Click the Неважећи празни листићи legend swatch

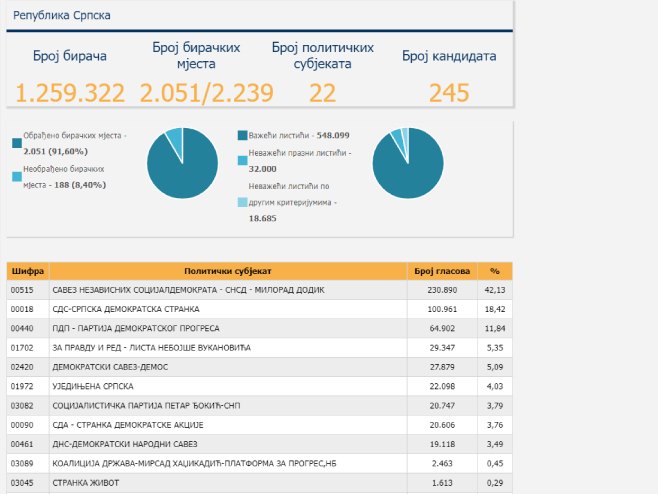(x=243, y=160)
